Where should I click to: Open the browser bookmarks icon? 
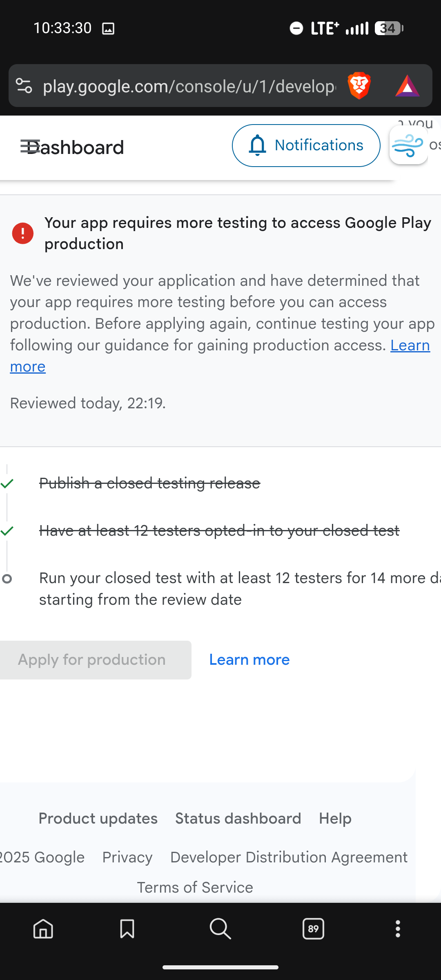[127, 929]
